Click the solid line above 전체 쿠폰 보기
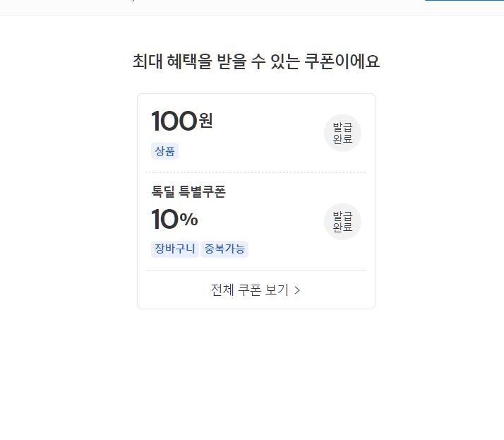 pos(256,270)
